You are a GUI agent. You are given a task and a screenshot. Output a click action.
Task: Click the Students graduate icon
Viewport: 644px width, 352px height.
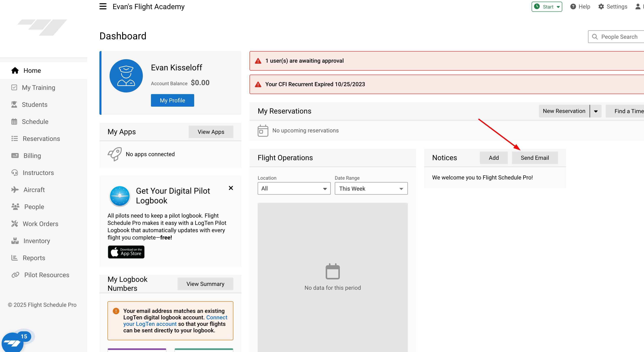click(14, 104)
